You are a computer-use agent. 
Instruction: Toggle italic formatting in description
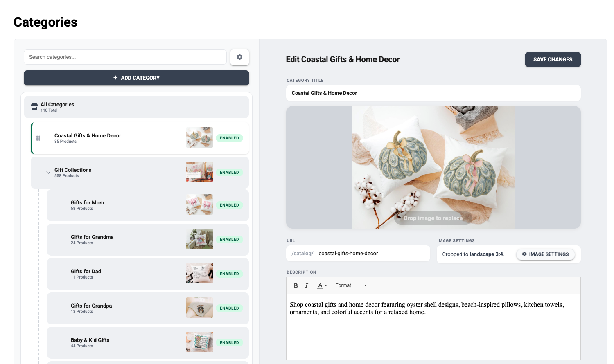click(x=306, y=285)
